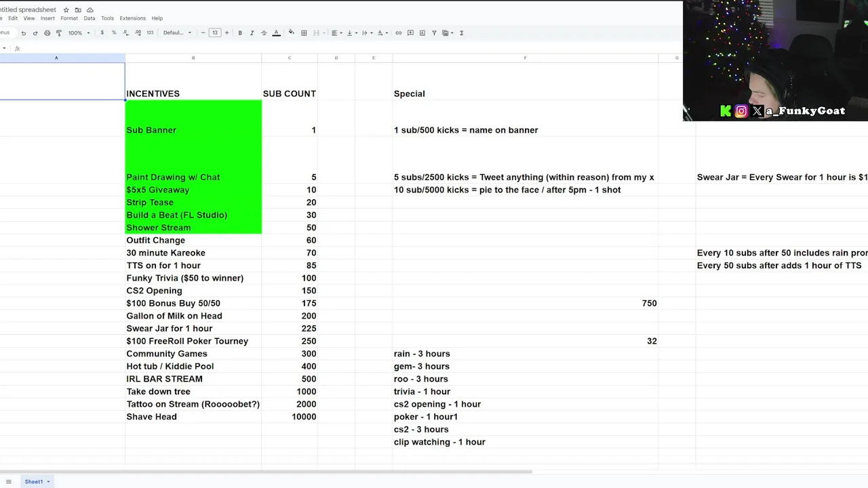Open the filter views dropdown
868x488 pixels.
[447, 33]
